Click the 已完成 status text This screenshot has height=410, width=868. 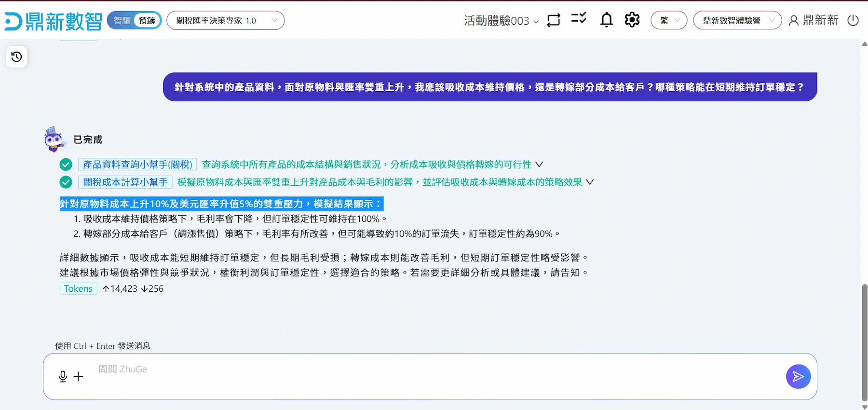(x=88, y=139)
